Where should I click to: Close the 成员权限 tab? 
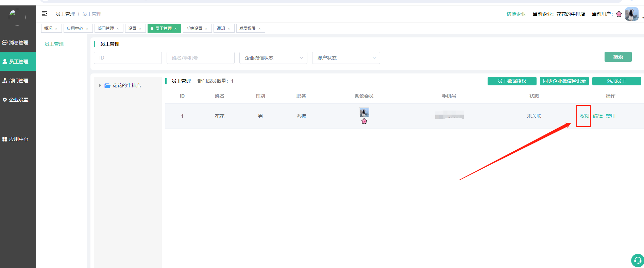point(259,29)
